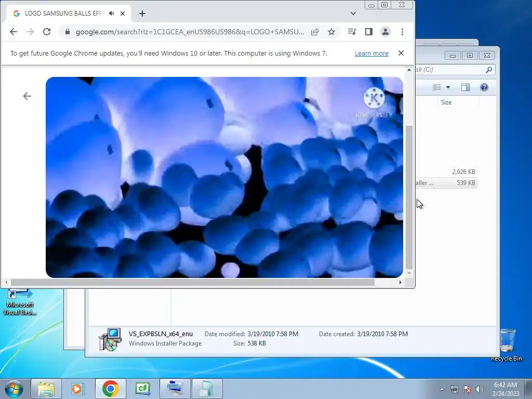This screenshot has height=399, width=532.
Task: Sort files by Size column header
Action: (x=446, y=102)
